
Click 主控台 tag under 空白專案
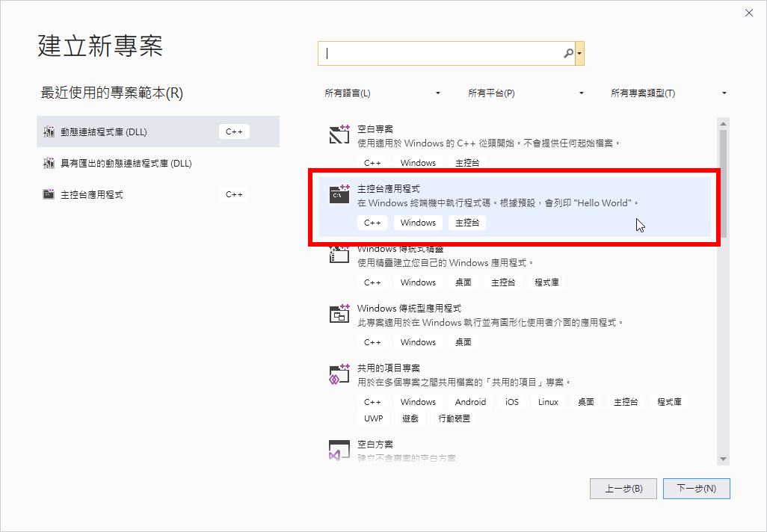point(467,163)
